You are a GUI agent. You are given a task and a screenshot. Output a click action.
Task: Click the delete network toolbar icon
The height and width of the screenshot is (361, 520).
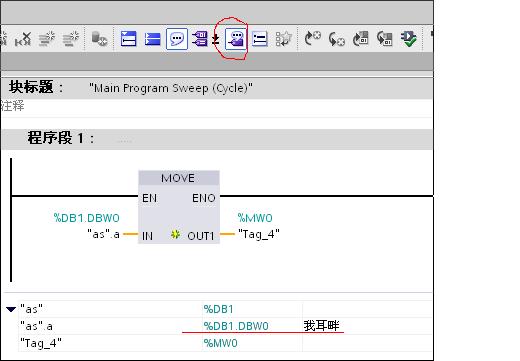(x=23, y=39)
